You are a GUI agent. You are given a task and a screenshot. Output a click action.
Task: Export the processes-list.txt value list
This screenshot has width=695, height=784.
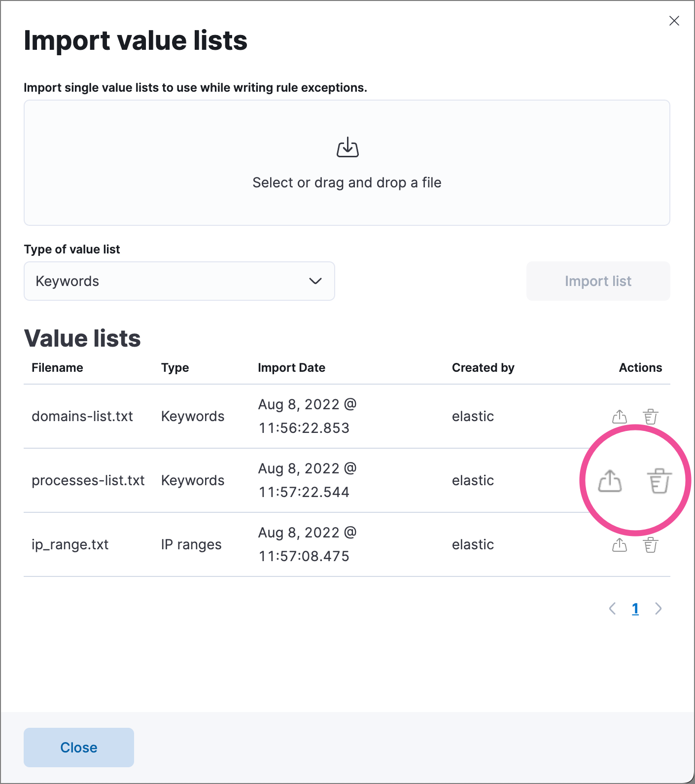[610, 481]
